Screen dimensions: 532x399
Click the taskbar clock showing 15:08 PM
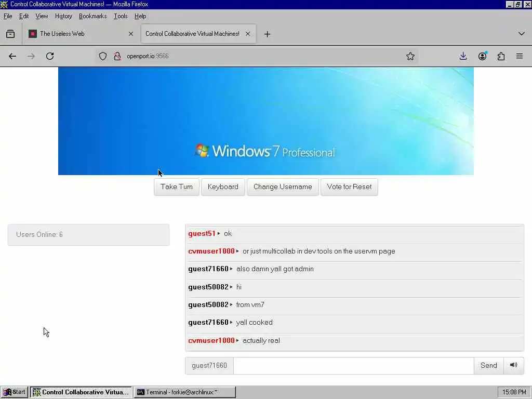pyautogui.click(x=514, y=392)
